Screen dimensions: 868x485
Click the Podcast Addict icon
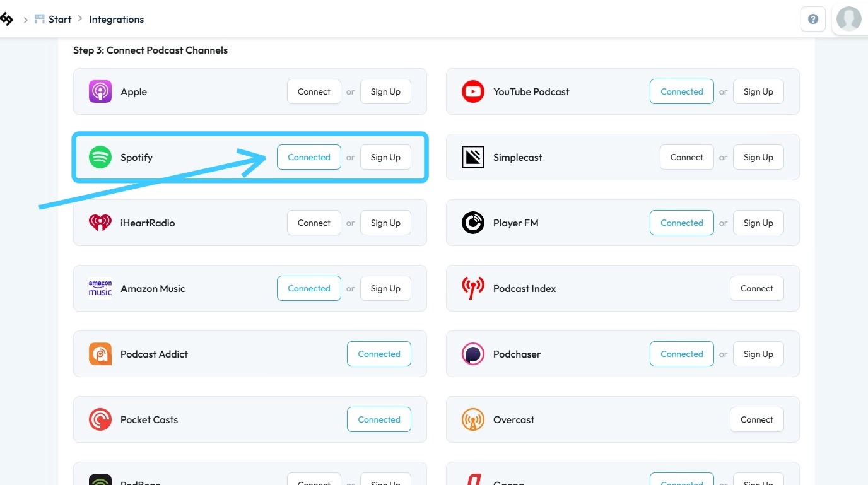[x=100, y=354]
